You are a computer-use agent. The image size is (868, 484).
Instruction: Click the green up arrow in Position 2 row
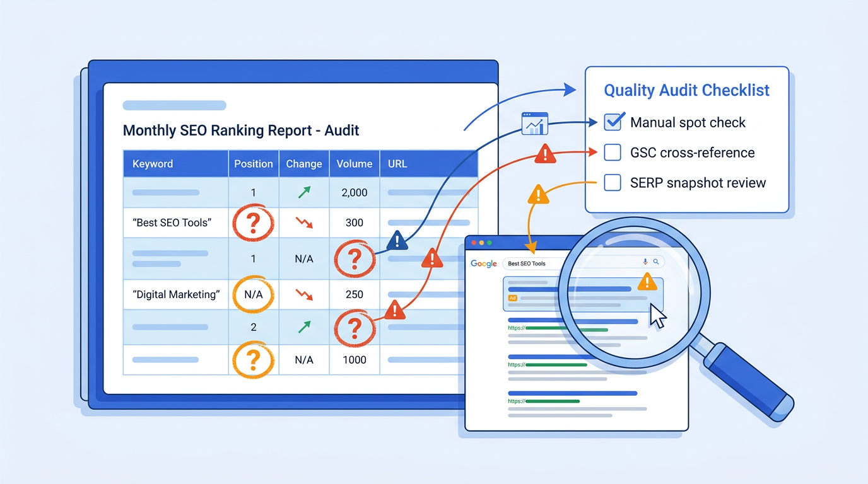point(304,326)
